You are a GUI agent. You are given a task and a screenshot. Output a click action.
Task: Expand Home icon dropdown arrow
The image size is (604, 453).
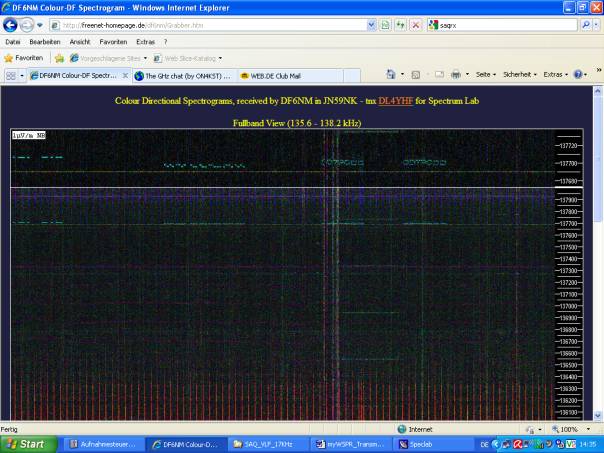coord(402,74)
